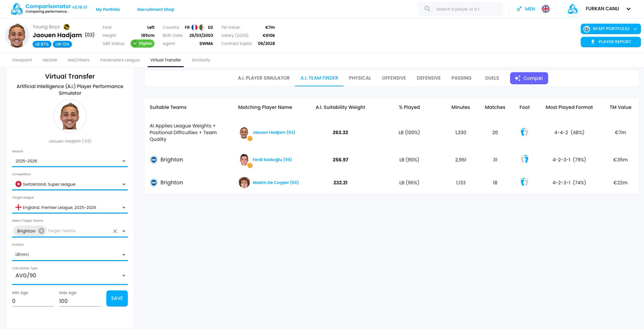This screenshot has width=644, height=333.
Task: Click the France flag icon
Action: tap(194, 27)
